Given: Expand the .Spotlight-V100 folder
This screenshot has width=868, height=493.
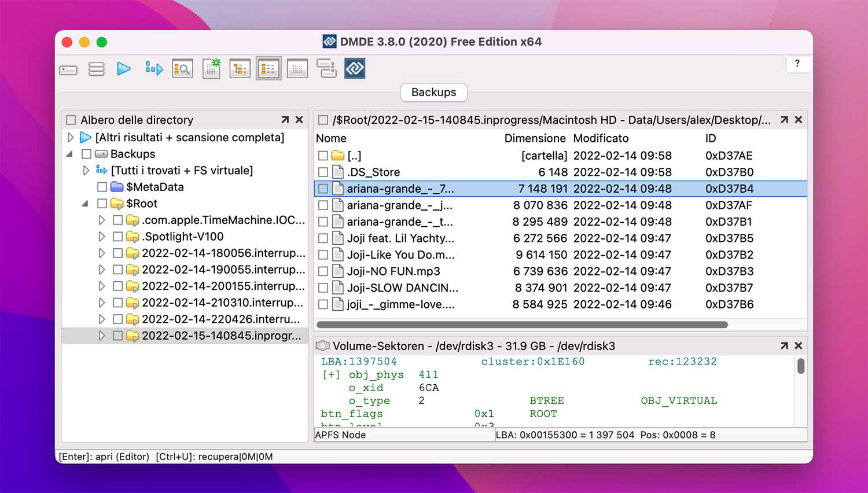Looking at the screenshot, I should (102, 237).
